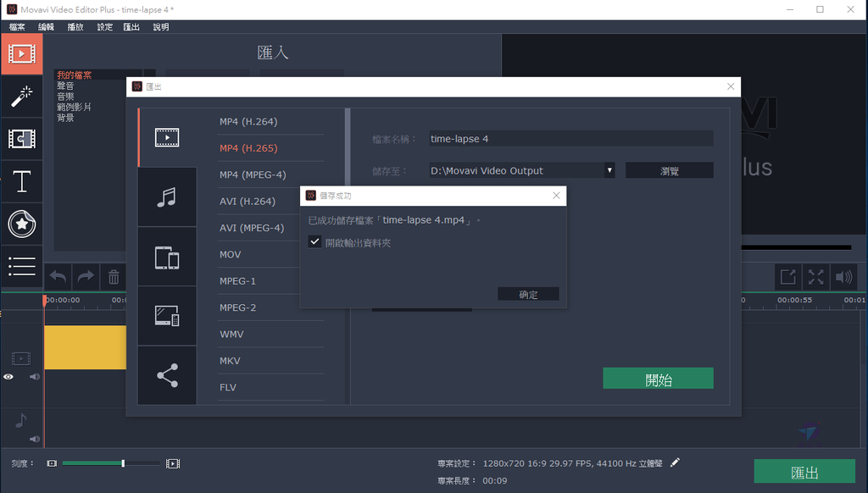Uncheck the open output folder checkbox
868x493 pixels.
click(x=314, y=241)
